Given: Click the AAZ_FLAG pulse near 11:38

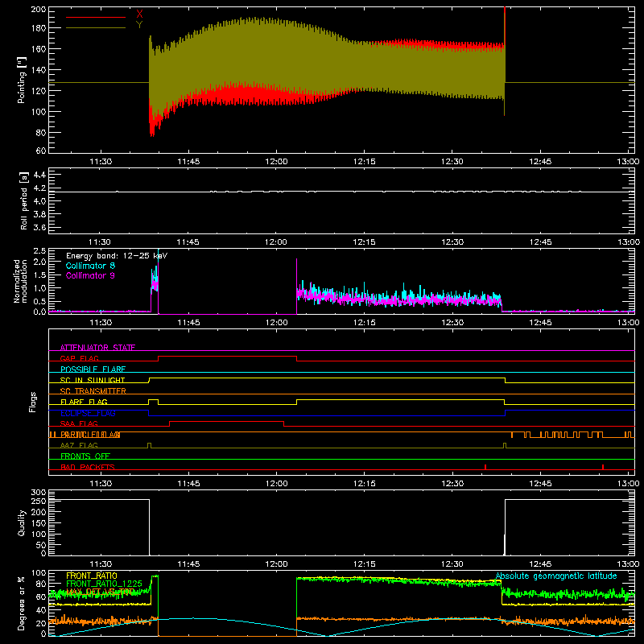Looking at the screenshot, I should point(149,445).
